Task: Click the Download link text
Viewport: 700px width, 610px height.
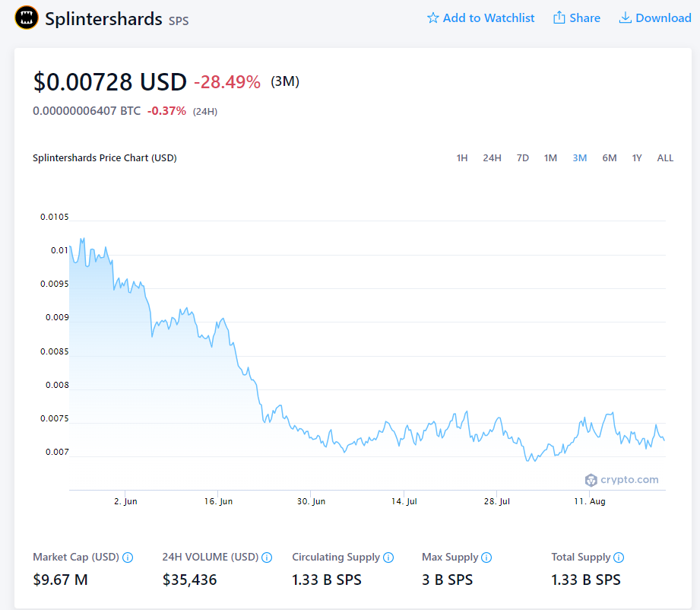Action: (x=664, y=18)
